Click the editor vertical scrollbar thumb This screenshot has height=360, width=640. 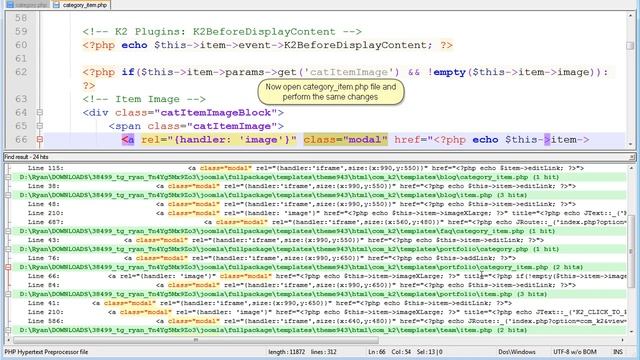tap(631, 46)
